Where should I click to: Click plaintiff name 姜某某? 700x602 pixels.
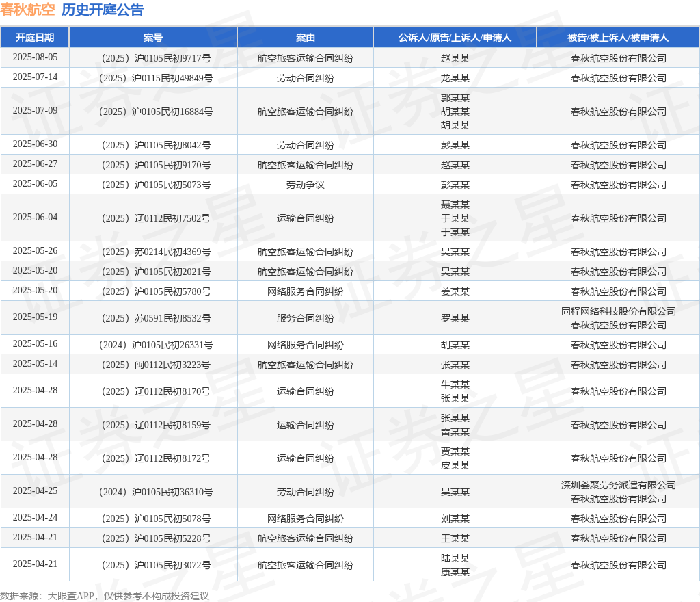pos(455,291)
